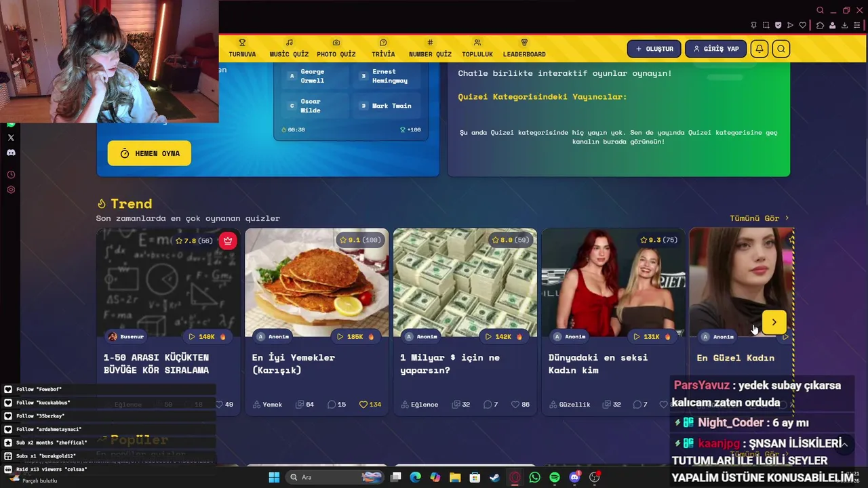
Task: Like the En İyi Yemekler quiz (134 heart)
Action: click(370, 405)
